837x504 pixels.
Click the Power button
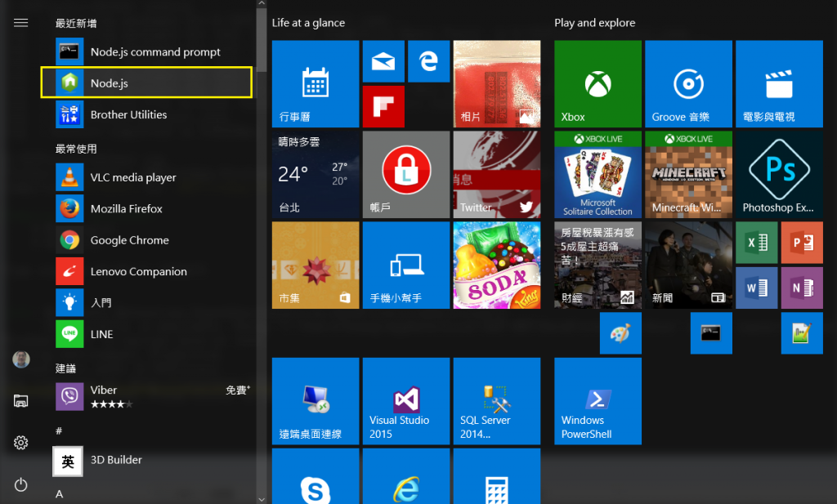[20, 484]
